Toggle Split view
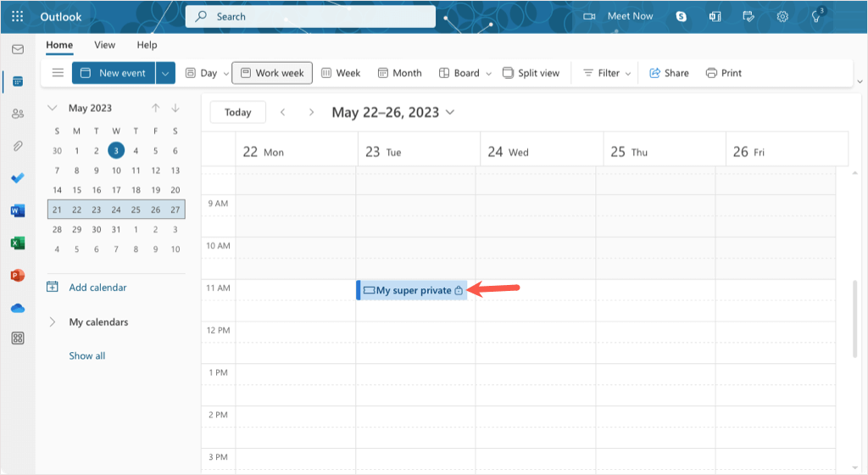868x475 pixels. (531, 73)
